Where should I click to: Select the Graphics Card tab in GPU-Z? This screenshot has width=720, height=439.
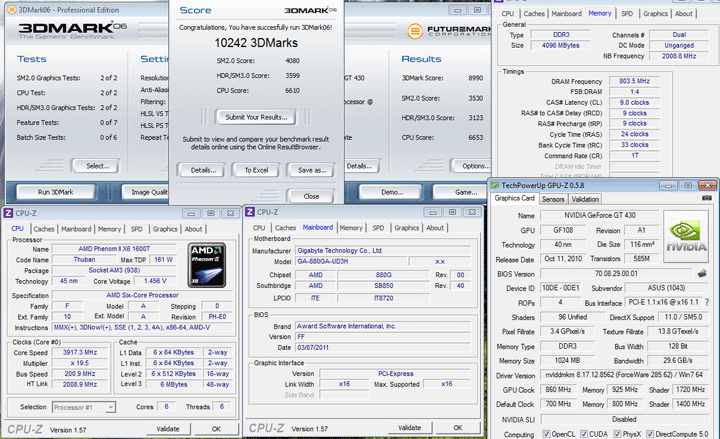514,198
